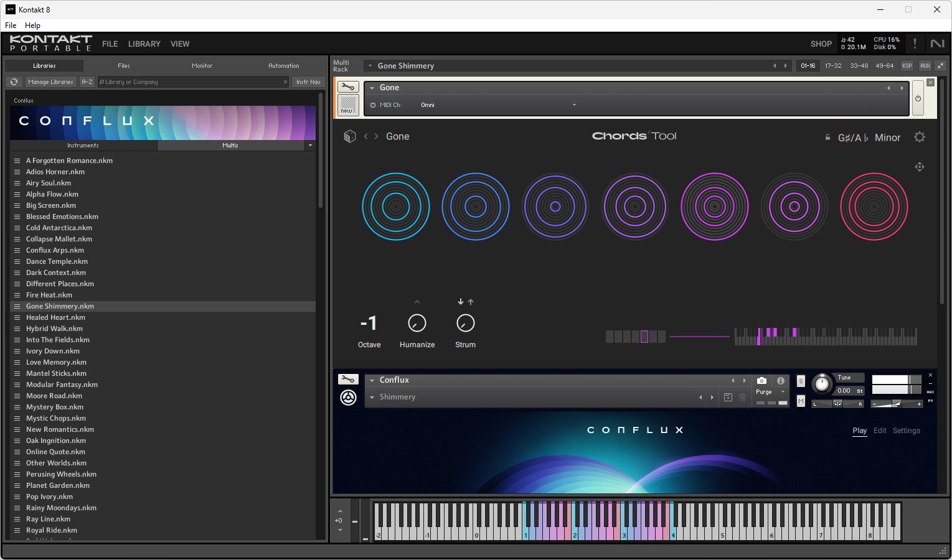Image resolution: width=952 pixels, height=560 pixels.
Task: Open the Purge dropdown menu
Action: (771, 392)
